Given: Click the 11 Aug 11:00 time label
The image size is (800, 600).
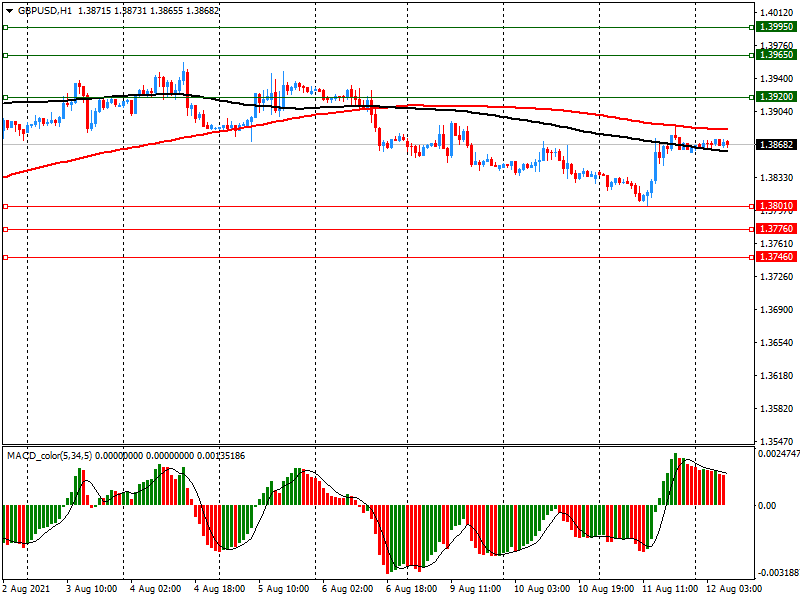Looking at the screenshot, I should point(670,589).
